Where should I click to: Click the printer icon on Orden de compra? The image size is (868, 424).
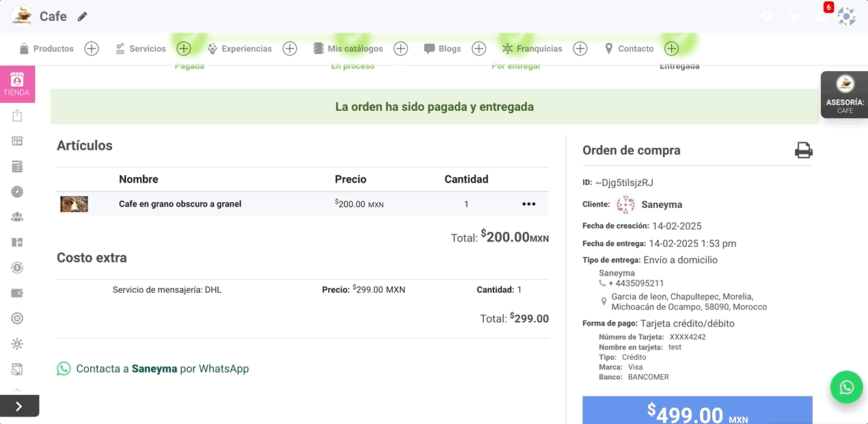point(803,150)
